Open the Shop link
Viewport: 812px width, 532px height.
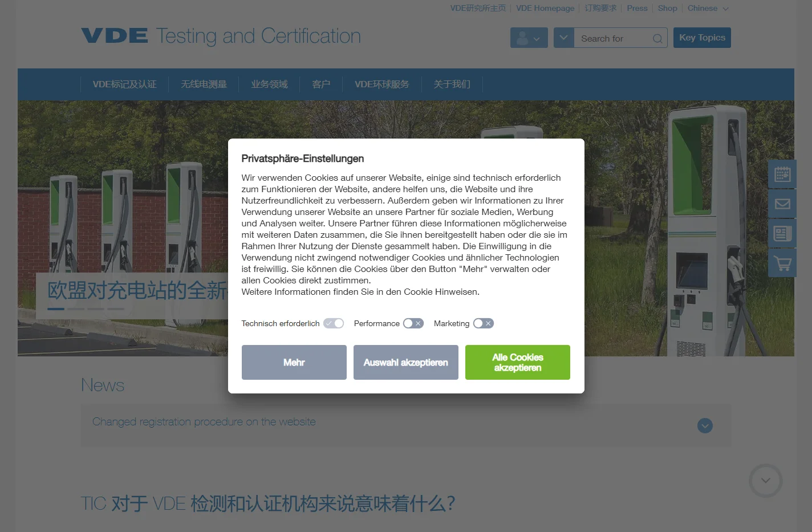667,8
